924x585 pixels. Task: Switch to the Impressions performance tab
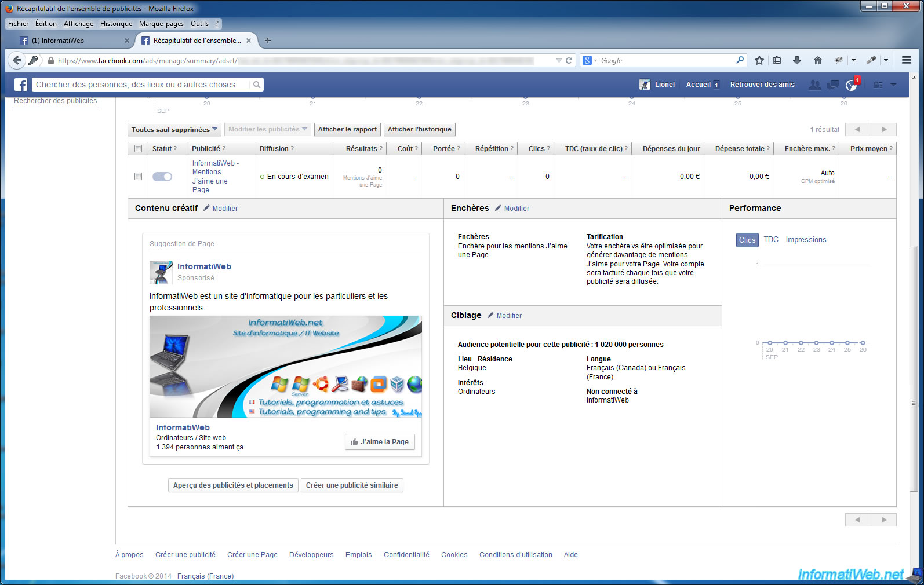pyautogui.click(x=806, y=240)
